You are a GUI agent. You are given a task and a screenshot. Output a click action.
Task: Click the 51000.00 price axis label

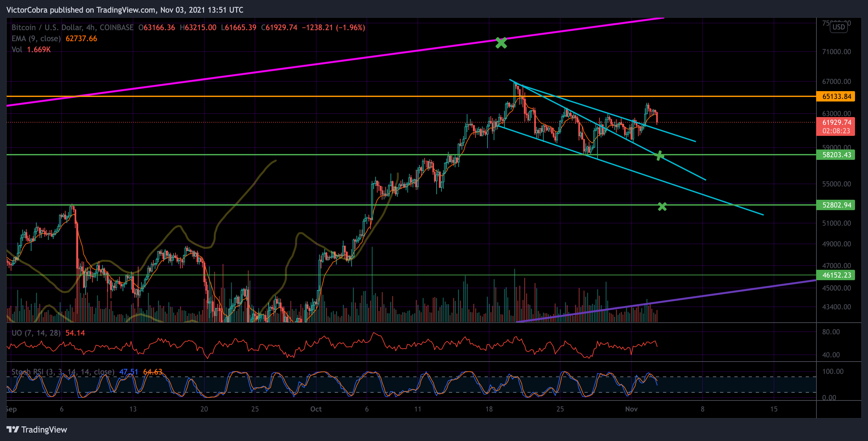tap(836, 223)
